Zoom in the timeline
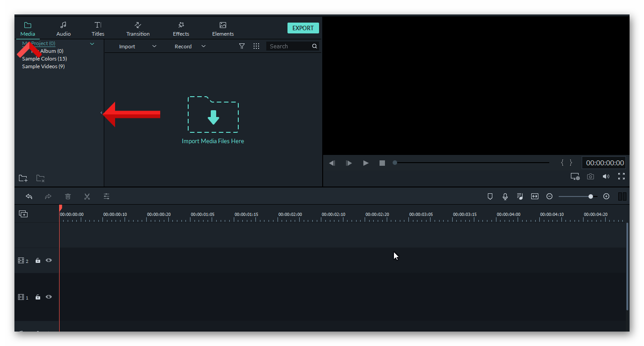 (606, 196)
